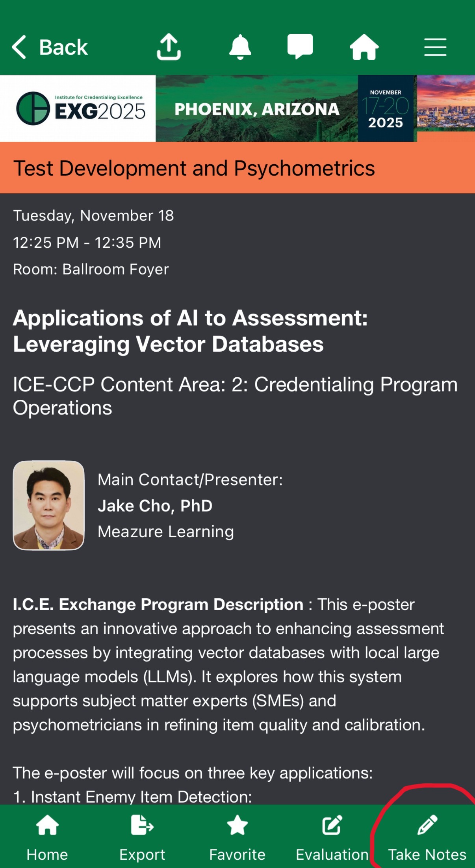Screen dimensions: 475x868
Task: Tap the back chevron arrow
Action: (x=20, y=47)
